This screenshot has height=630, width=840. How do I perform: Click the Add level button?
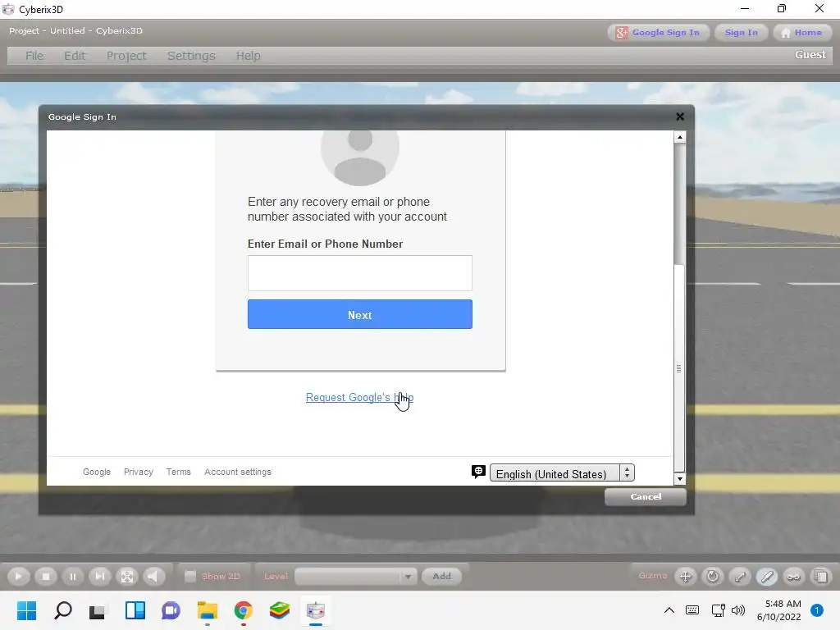(x=441, y=577)
